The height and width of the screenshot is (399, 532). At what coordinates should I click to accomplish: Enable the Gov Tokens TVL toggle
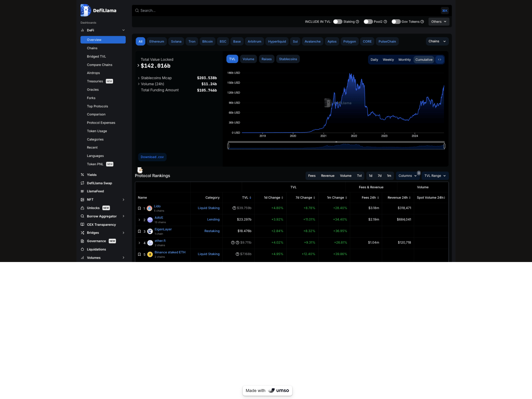click(396, 22)
